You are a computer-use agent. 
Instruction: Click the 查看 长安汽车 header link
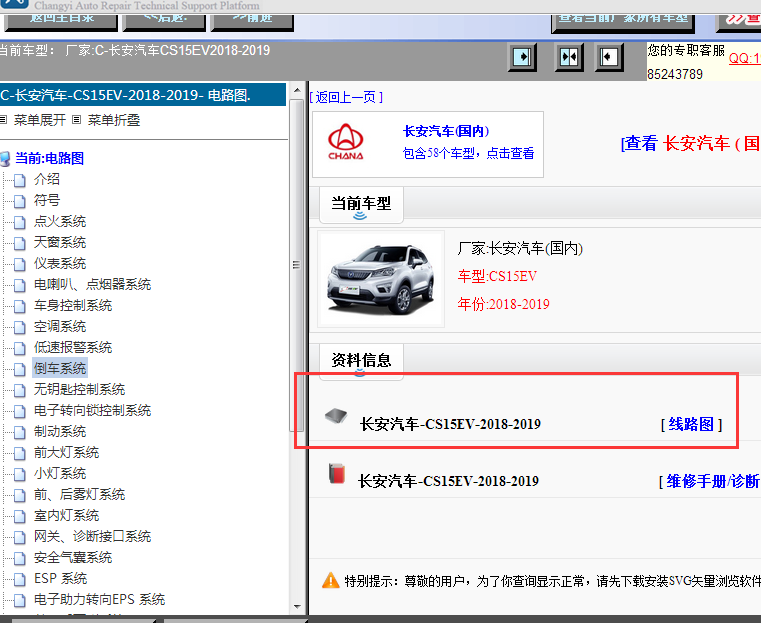[x=690, y=144]
